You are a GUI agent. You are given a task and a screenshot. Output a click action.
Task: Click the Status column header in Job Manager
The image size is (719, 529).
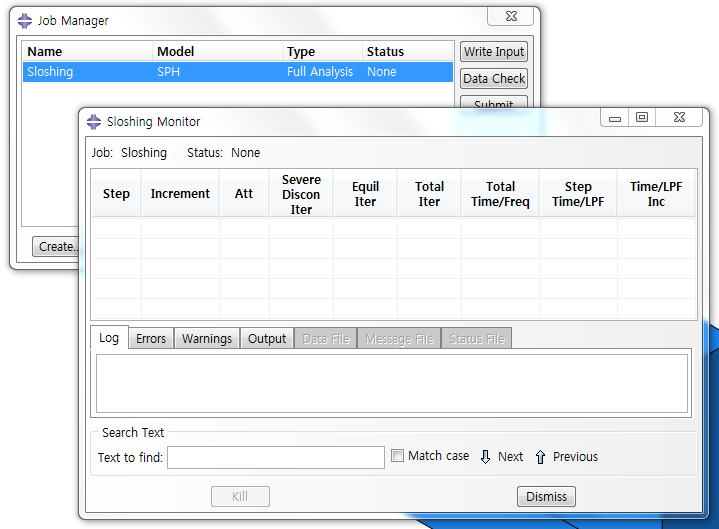click(408, 51)
